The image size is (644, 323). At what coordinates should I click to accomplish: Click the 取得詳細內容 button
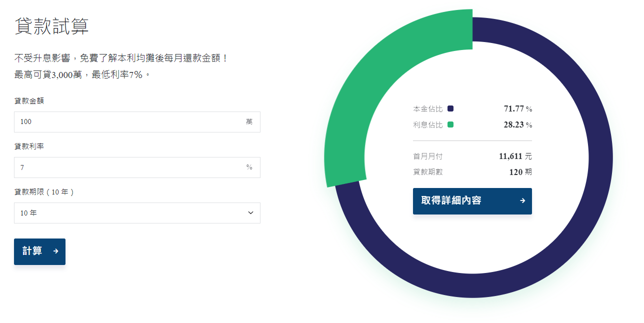pyautogui.click(x=472, y=201)
